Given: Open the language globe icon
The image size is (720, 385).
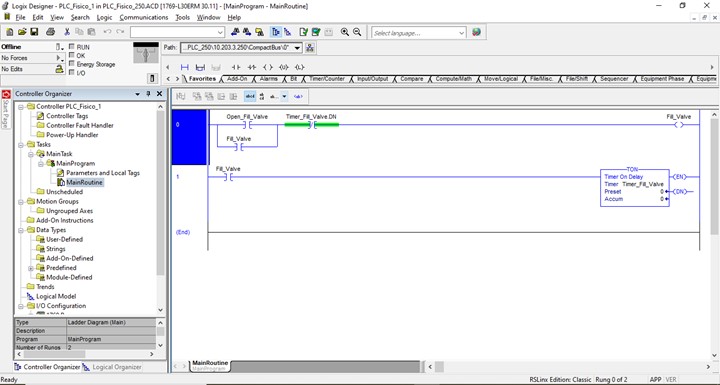Looking at the screenshot, I should (x=477, y=32).
